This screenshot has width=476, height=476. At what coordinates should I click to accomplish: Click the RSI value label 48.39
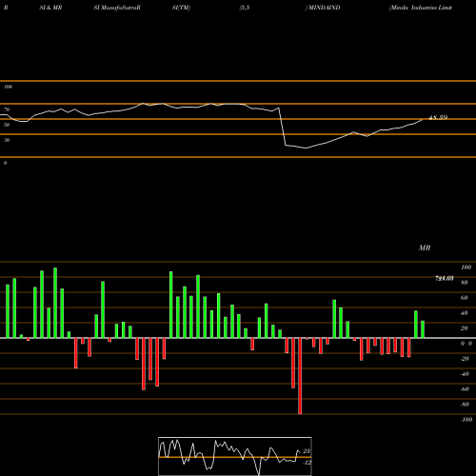(438, 117)
